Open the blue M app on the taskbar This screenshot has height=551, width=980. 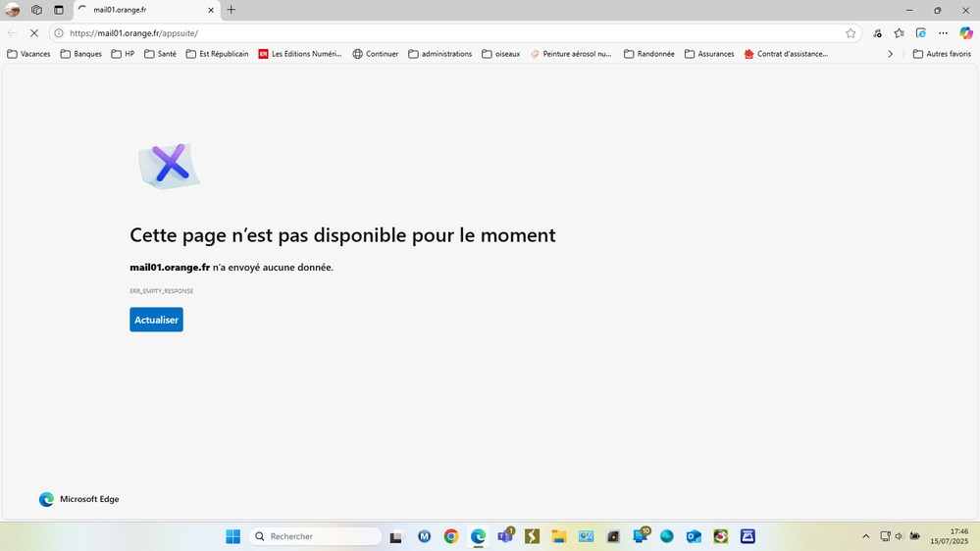pyautogui.click(x=425, y=536)
